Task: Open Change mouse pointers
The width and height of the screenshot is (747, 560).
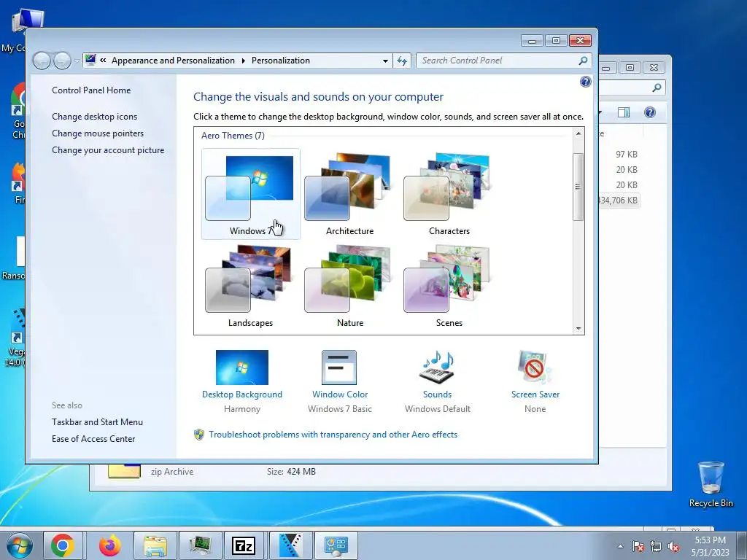Action: 98,133
